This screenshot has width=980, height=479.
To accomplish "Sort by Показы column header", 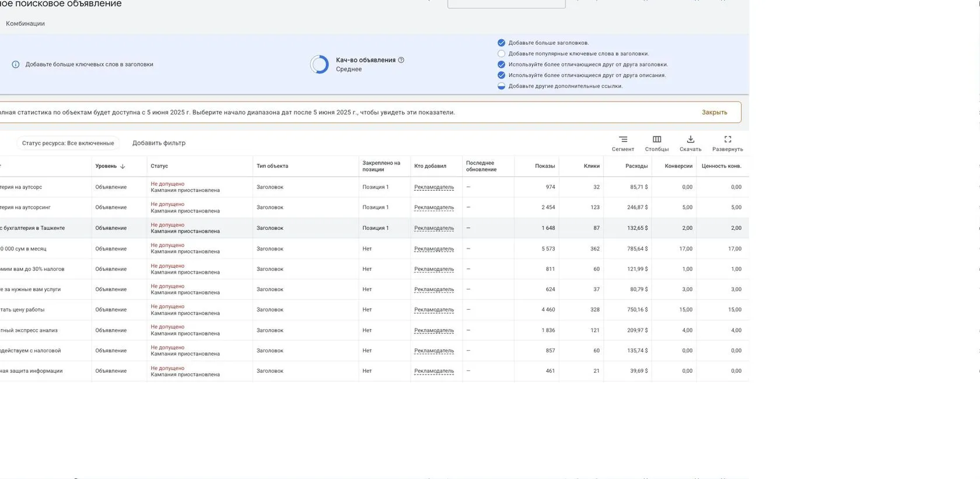I will (x=545, y=166).
